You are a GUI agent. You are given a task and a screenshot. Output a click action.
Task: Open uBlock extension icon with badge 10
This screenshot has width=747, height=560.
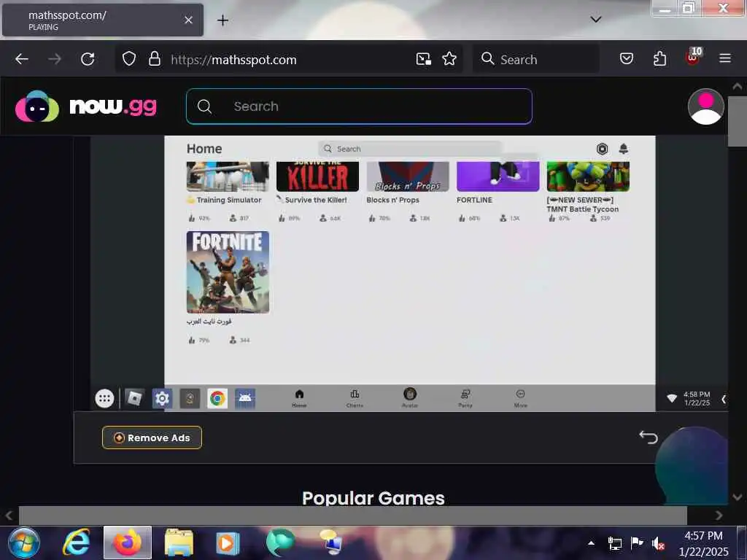click(693, 58)
